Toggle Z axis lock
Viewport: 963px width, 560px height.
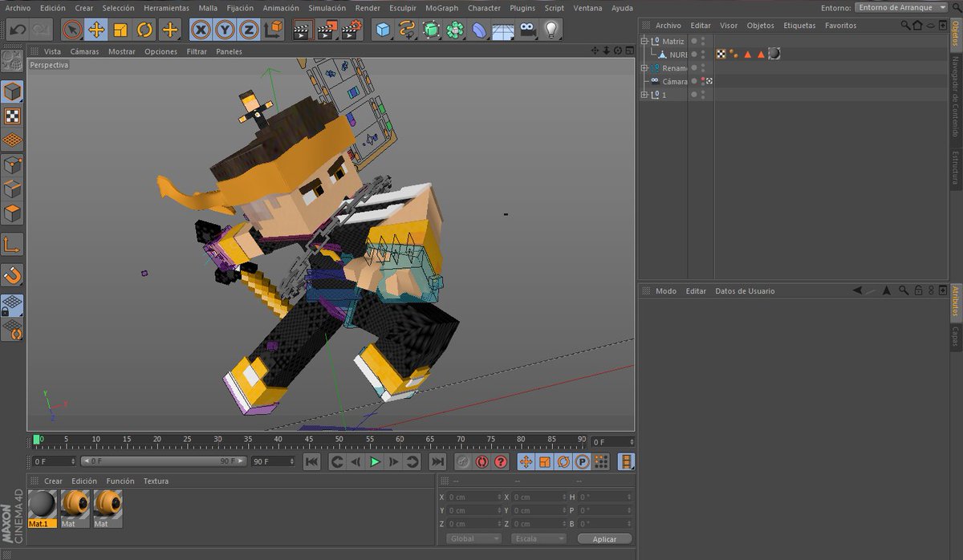tap(250, 30)
